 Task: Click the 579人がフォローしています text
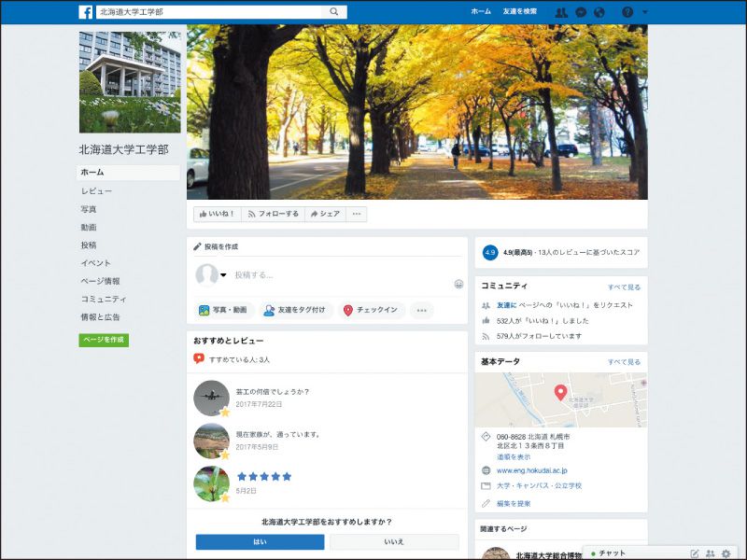[540, 336]
